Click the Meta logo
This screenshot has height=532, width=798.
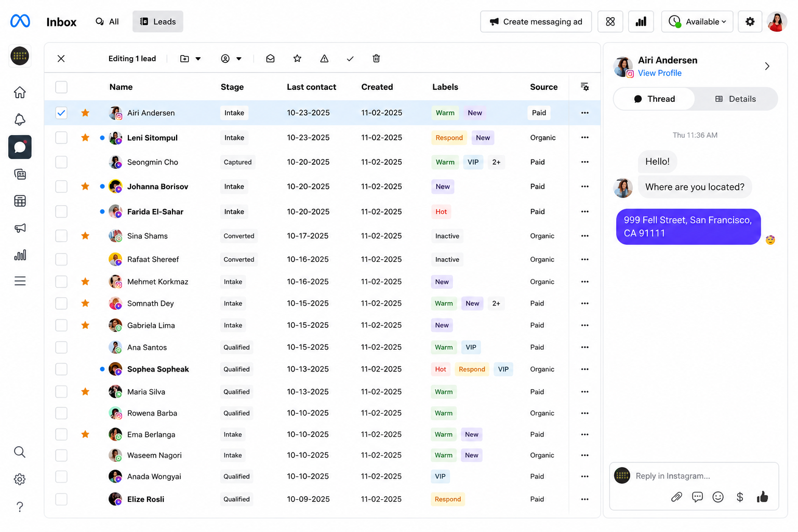pos(20,21)
